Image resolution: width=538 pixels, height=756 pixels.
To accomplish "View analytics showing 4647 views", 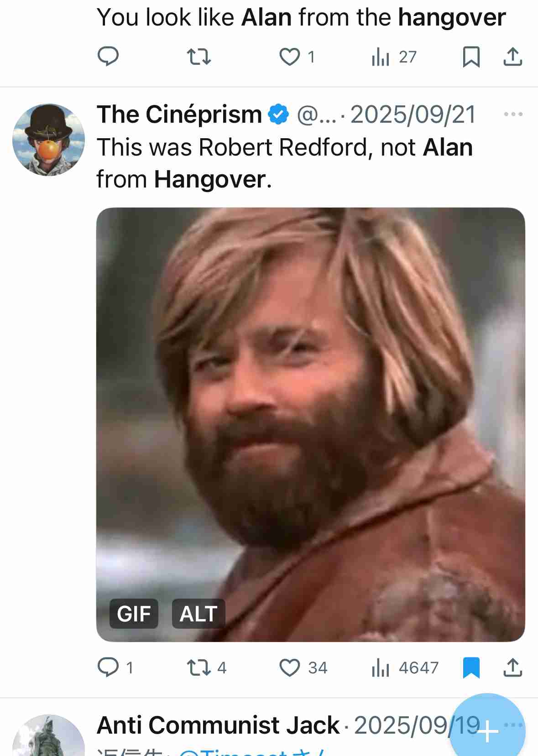I will pos(405,668).
